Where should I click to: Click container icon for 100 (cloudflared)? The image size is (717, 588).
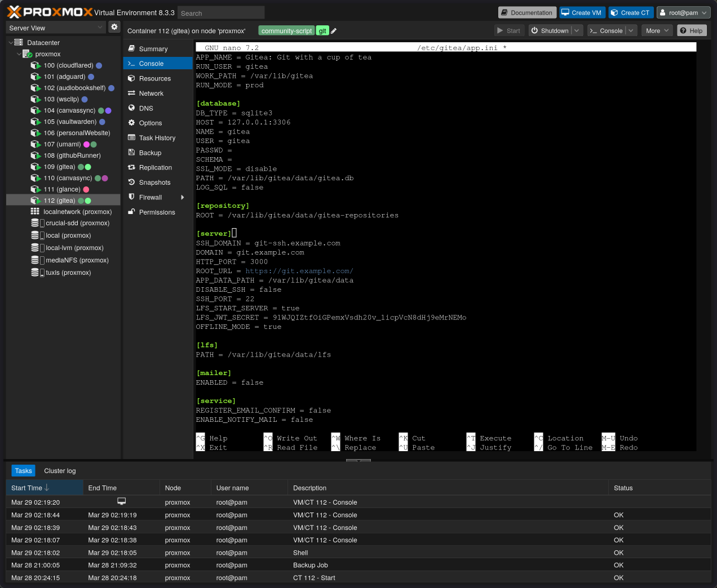(x=36, y=65)
